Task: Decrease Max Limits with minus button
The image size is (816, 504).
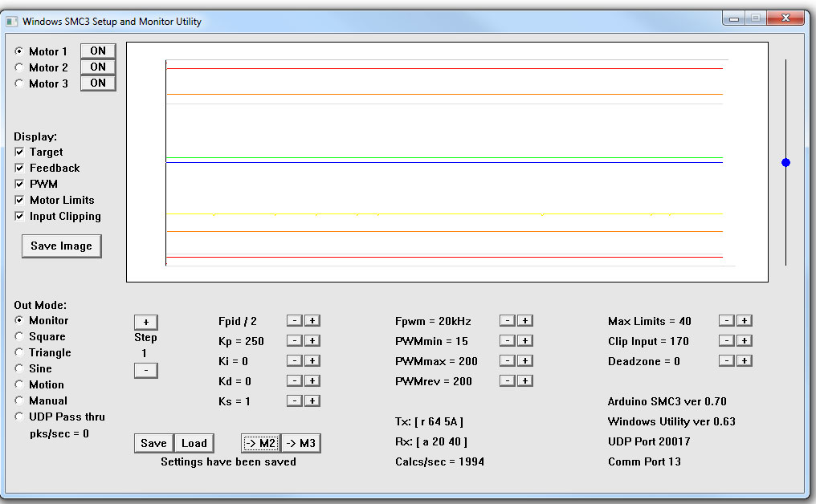Action: [727, 321]
